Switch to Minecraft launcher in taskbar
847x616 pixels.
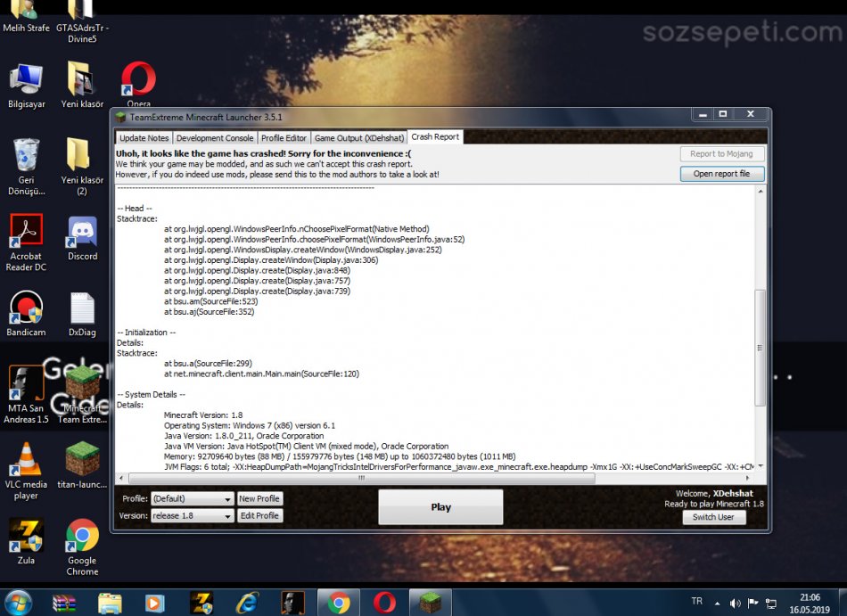pyautogui.click(x=431, y=603)
